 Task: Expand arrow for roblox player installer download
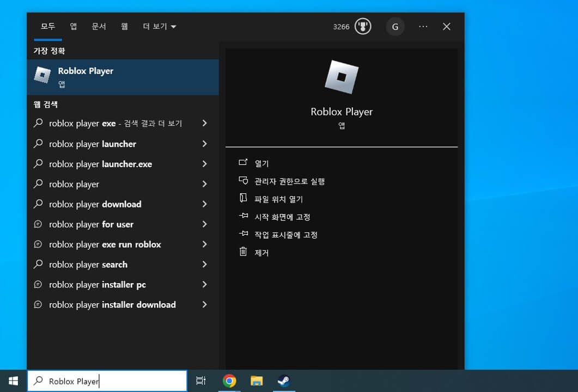click(x=205, y=305)
